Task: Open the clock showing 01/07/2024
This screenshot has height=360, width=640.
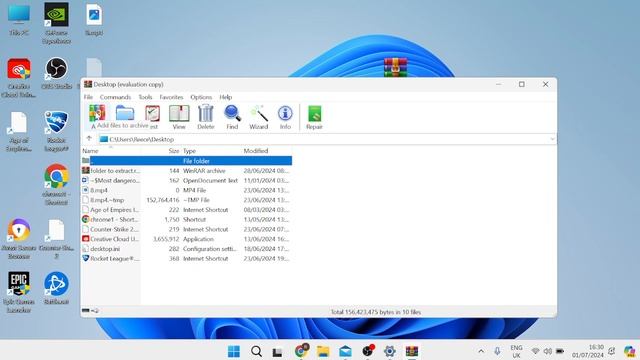Action: 588,351
